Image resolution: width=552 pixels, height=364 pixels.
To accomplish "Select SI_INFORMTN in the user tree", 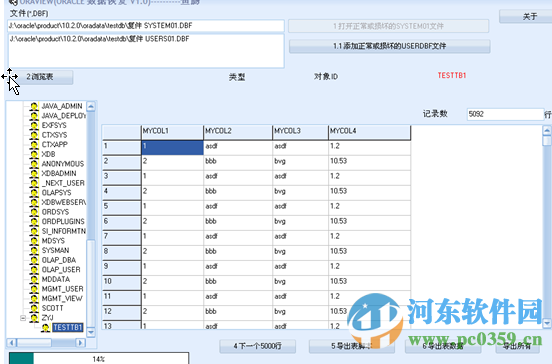I will 63,231.
